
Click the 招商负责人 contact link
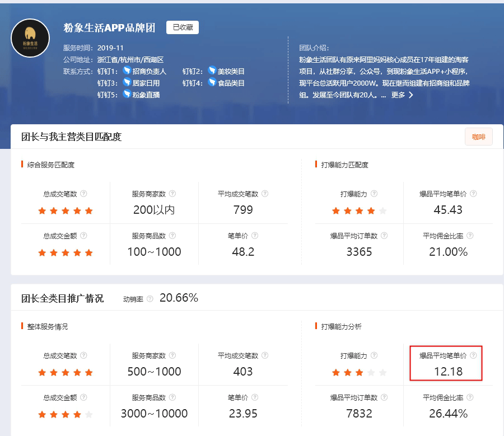click(x=149, y=71)
